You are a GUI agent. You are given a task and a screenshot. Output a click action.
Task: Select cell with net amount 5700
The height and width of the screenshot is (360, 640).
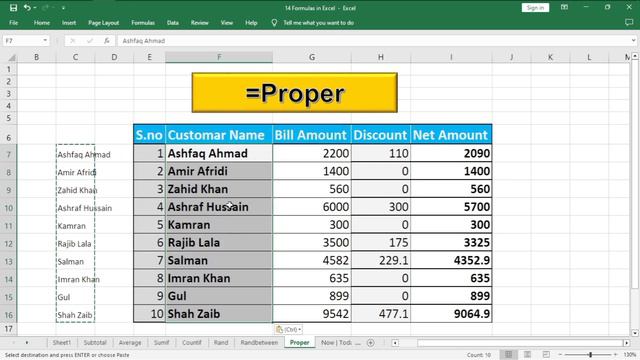(x=451, y=207)
